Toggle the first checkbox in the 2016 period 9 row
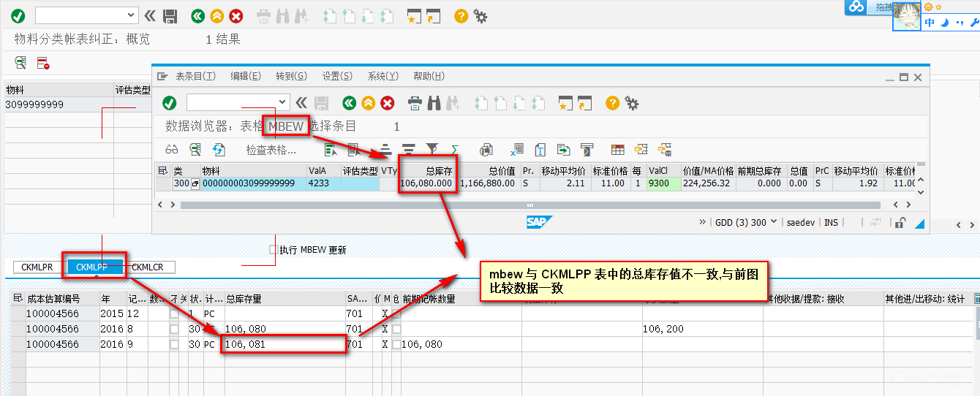 coord(174,344)
